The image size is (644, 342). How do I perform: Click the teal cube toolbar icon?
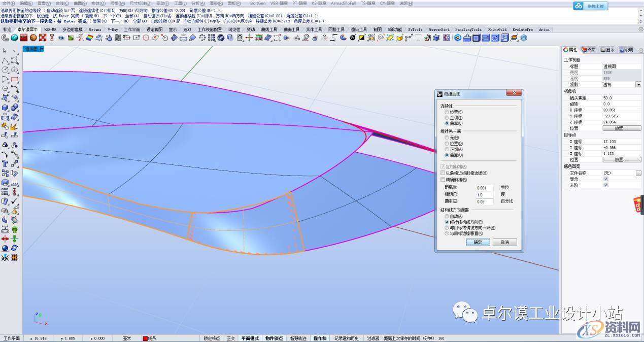14,38
